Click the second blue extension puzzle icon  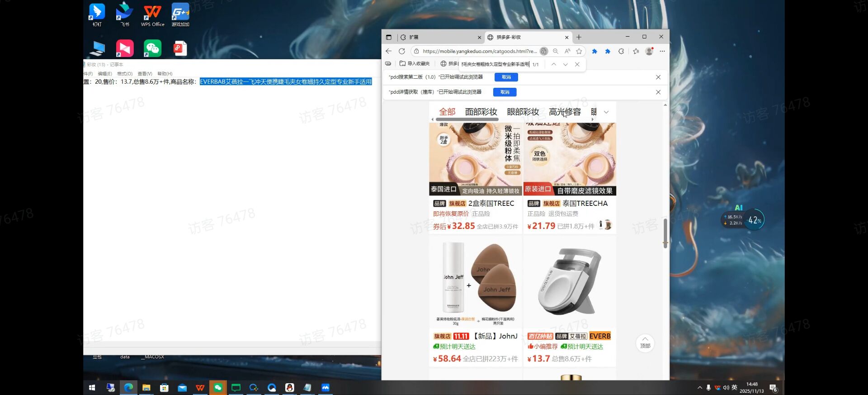pyautogui.click(x=608, y=51)
